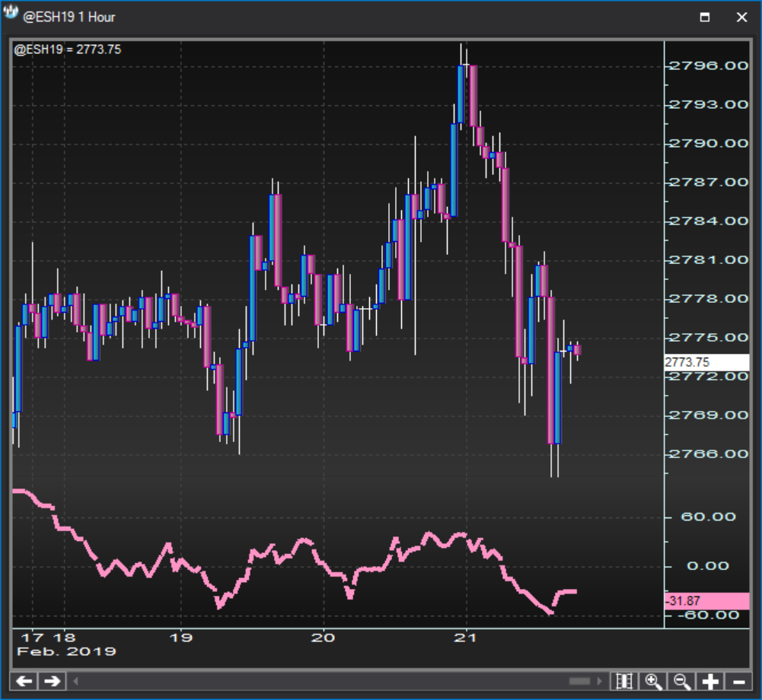The height and width of the screenshot is (700, 762).
Task: Click the 2775.00 price axis label
Action: [709, 337]
